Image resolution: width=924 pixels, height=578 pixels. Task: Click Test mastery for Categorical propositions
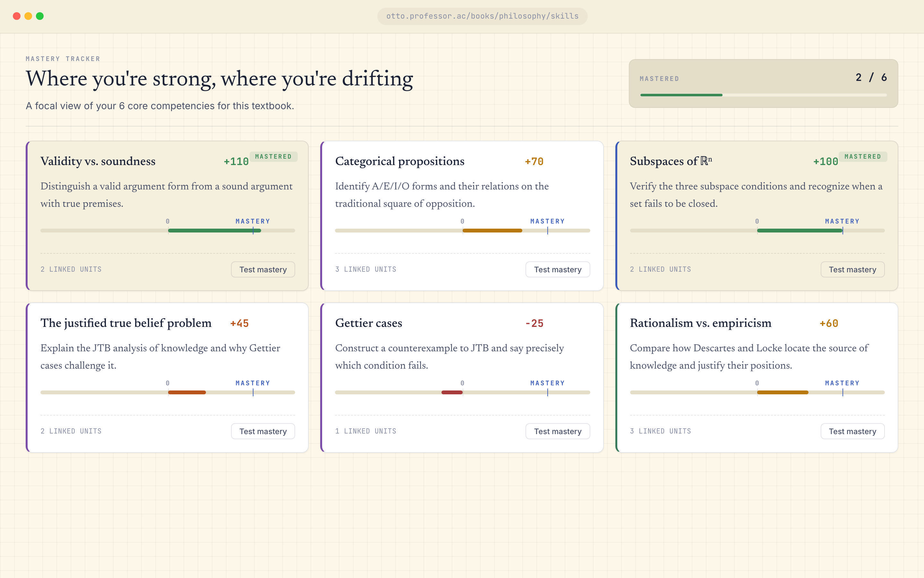558,269
